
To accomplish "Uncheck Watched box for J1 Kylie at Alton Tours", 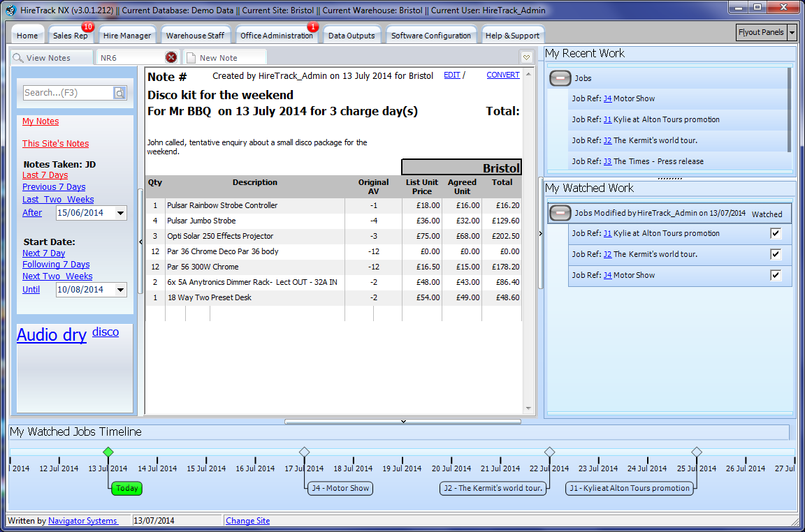I will coord(776,233).
